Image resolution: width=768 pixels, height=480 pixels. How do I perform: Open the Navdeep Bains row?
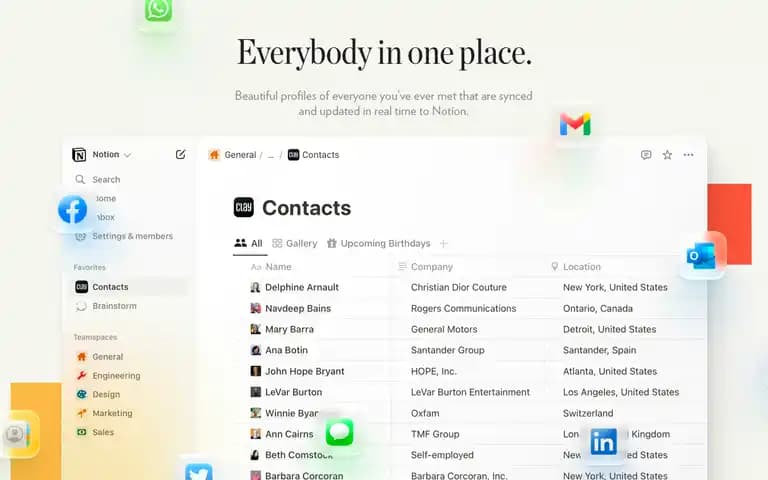[x=298, y=308]
